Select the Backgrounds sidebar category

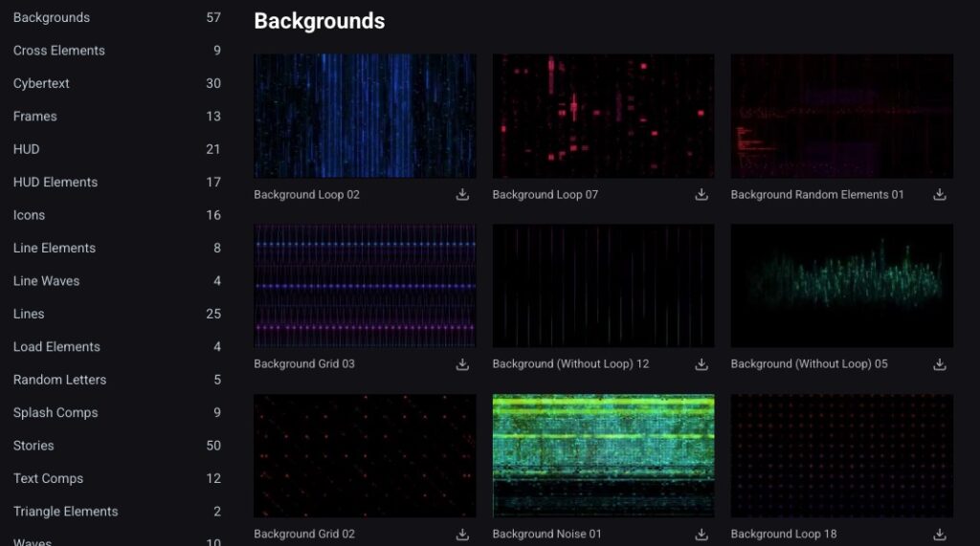(52, 17)
